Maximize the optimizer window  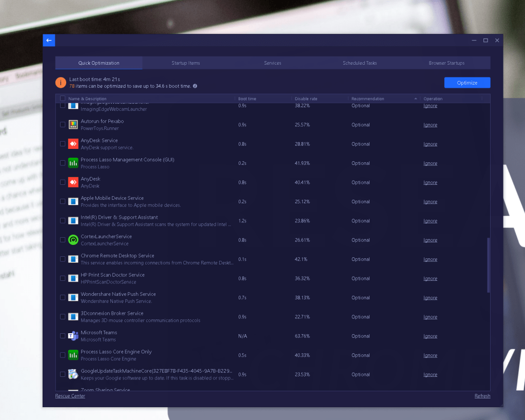[x=485, y=40]
